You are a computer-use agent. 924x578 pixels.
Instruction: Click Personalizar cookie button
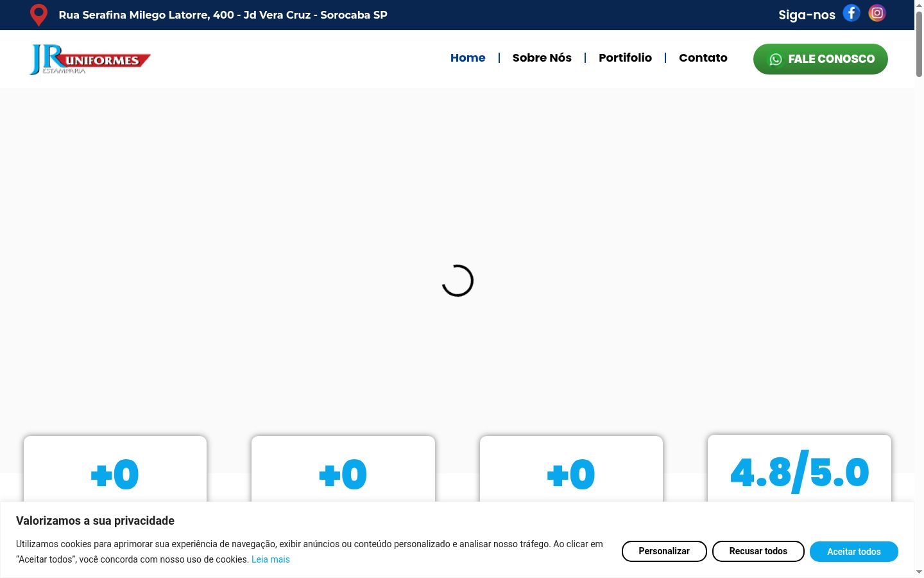pos(664,551)
